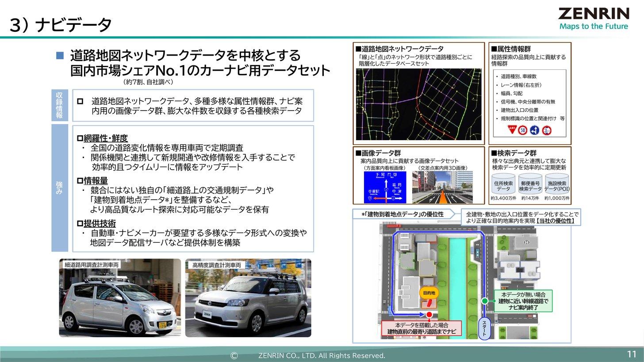Click the 約1,000万件 count label
This screenshot has width=644, height=362.
tap(557, 198)
